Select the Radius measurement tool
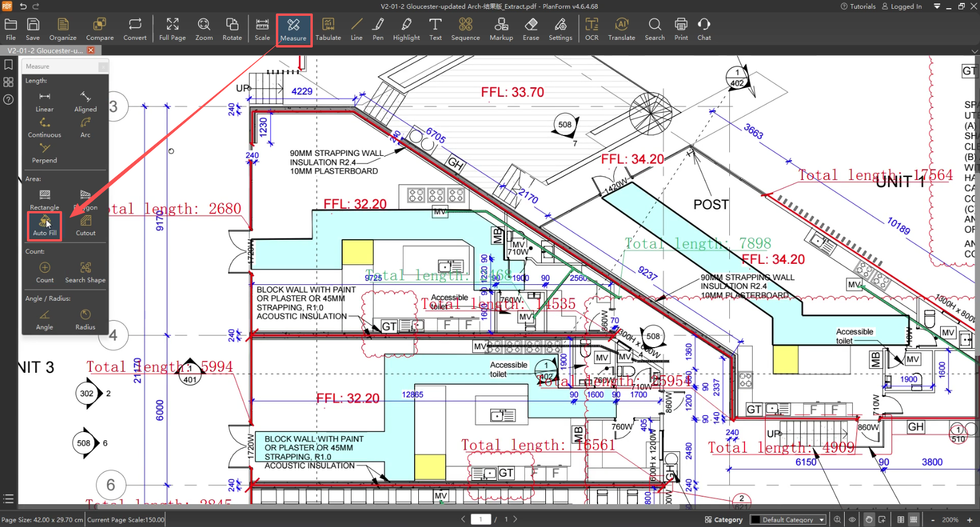This screenshot has height=527, width=980. 86,319
